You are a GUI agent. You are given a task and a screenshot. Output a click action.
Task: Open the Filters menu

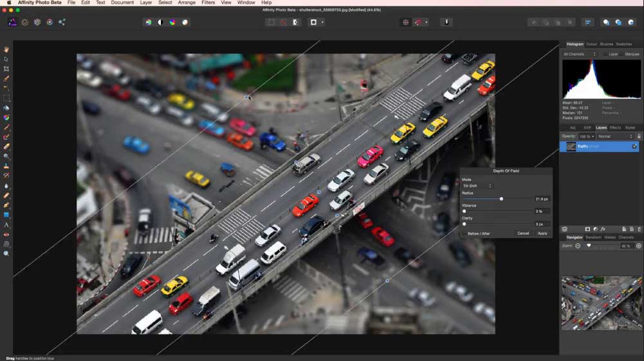[208, 3]
